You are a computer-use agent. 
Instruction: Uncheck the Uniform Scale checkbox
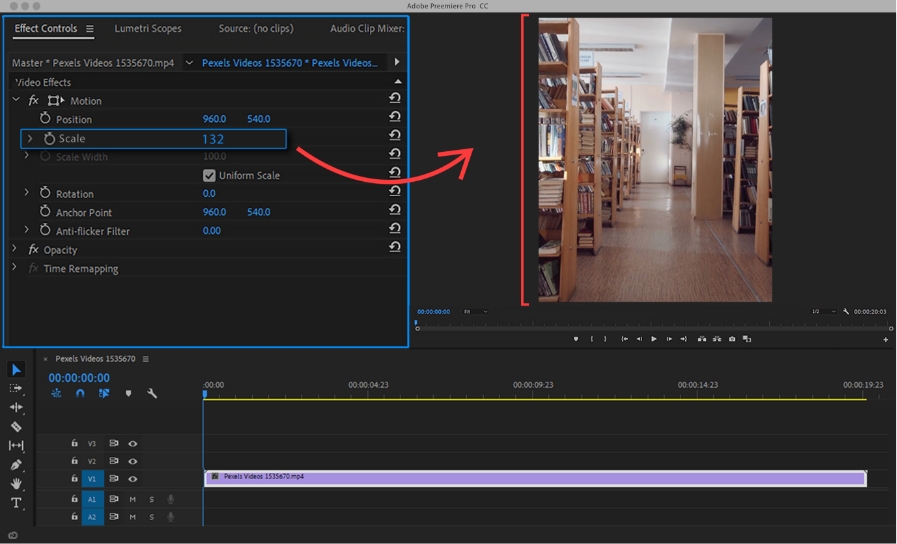209,175
